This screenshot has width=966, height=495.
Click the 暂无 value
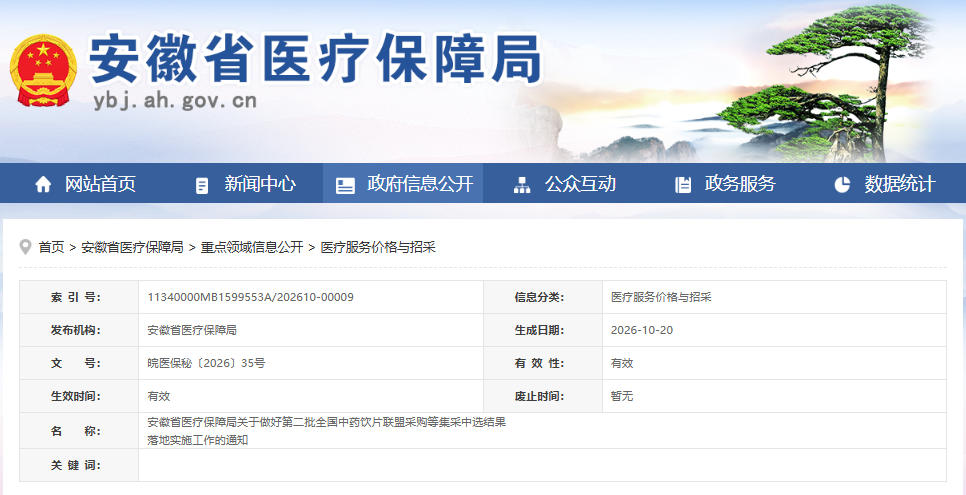[622, 396]
